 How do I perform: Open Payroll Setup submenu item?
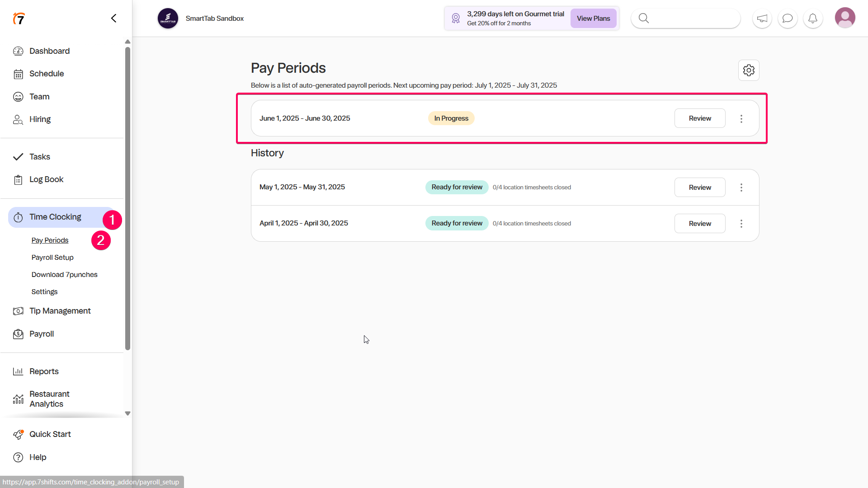pos(52,258)
